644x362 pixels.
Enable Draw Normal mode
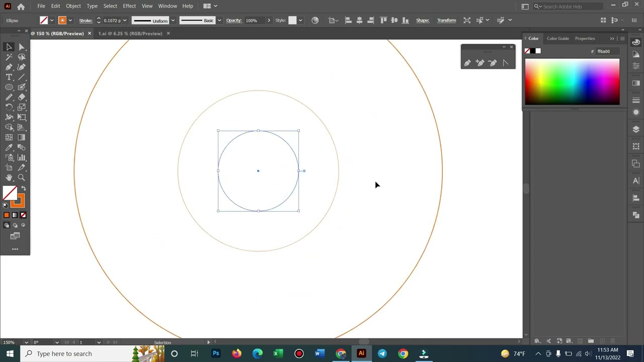(7, 225)
